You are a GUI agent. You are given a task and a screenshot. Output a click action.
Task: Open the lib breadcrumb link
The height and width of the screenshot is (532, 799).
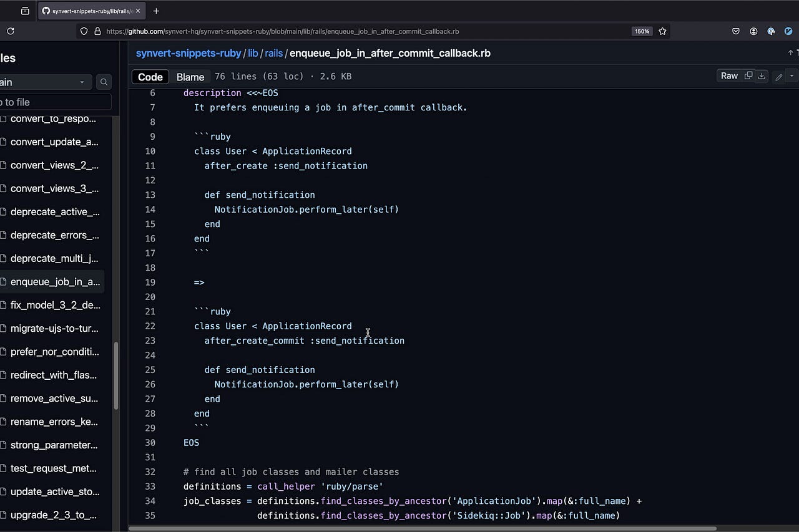pyautogui.click(x=253, y=53)
